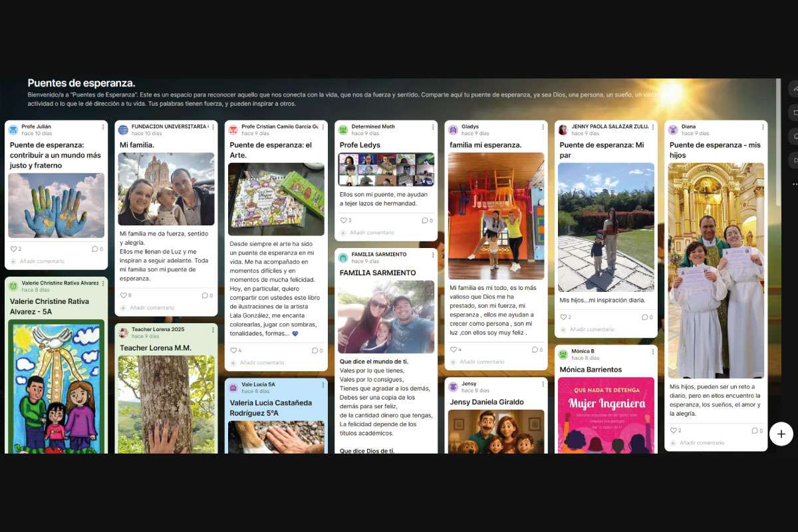Click the heart icon on Jenny Paola's post
Viewport: 798px width, 532px height.
click(563, 317)
